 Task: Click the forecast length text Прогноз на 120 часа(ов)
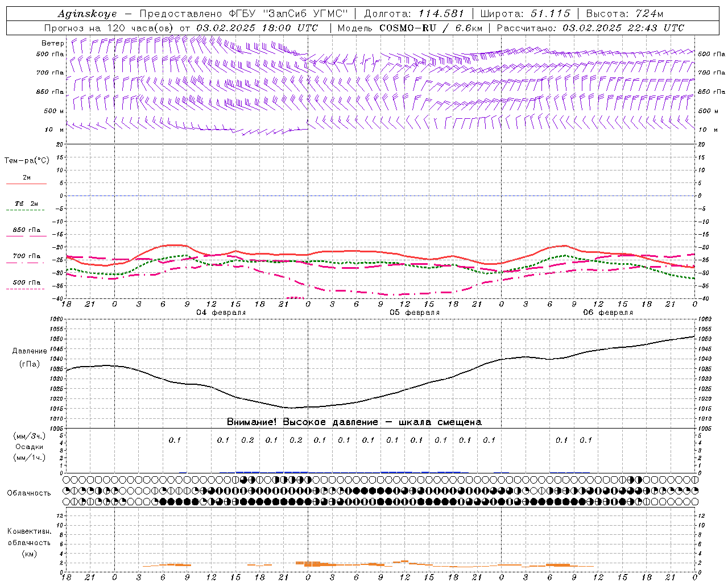pos(110,28)
